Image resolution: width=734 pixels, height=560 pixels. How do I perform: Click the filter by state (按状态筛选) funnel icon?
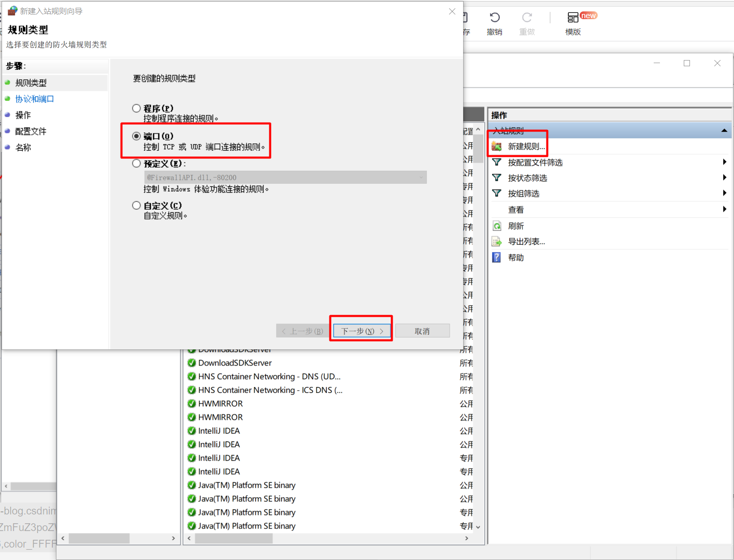click(497, 178)
